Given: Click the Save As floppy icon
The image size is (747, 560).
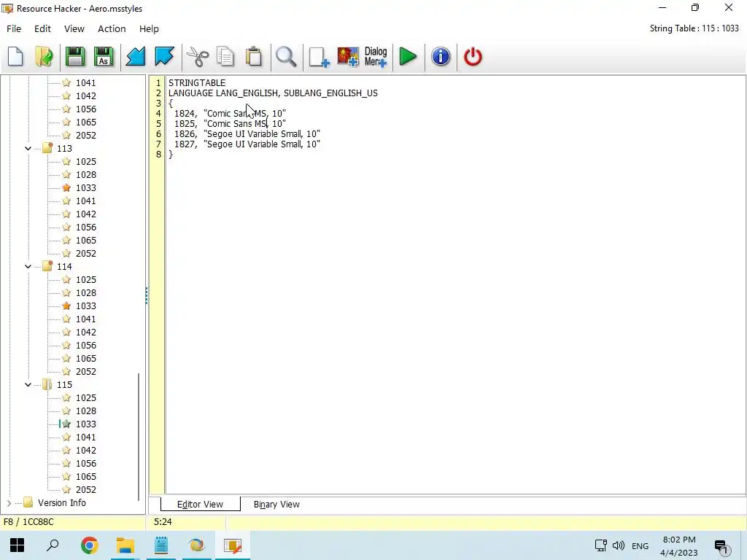Looking at the screenshot, I should click(x=104, y=57).
